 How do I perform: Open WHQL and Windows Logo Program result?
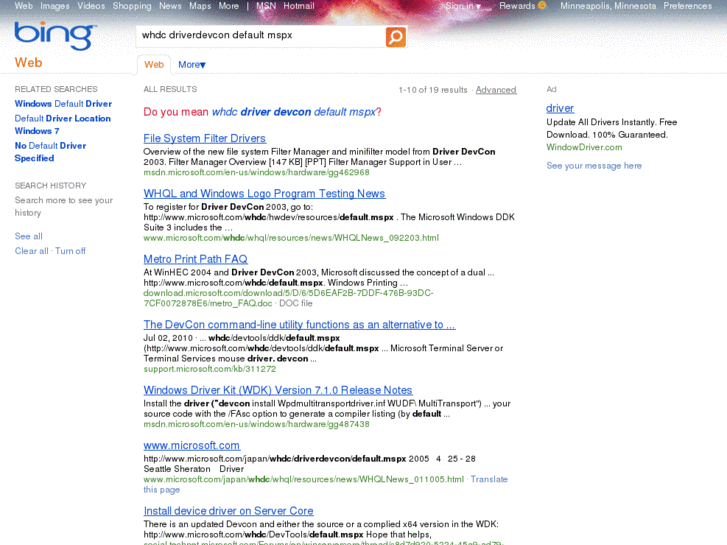(x=264, y=193)
